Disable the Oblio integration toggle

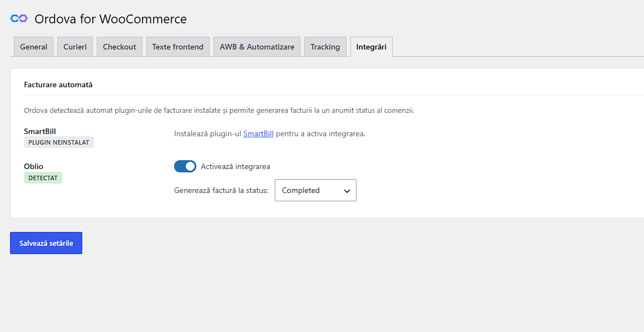pyautogui.click(x=185, y=166)
